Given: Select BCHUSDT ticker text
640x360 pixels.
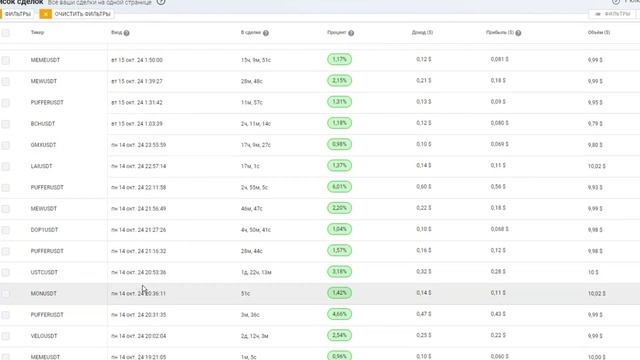Looking at the screenshot, I should tap(43, 124).
